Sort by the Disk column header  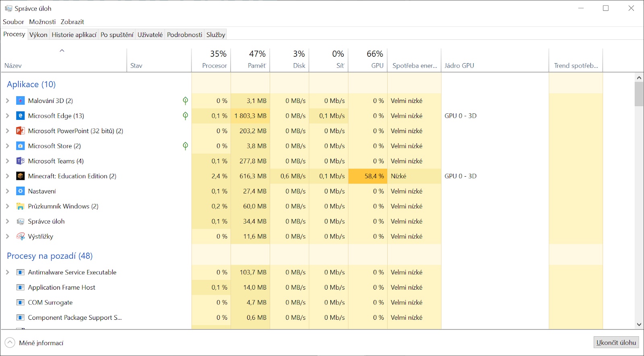289,60
